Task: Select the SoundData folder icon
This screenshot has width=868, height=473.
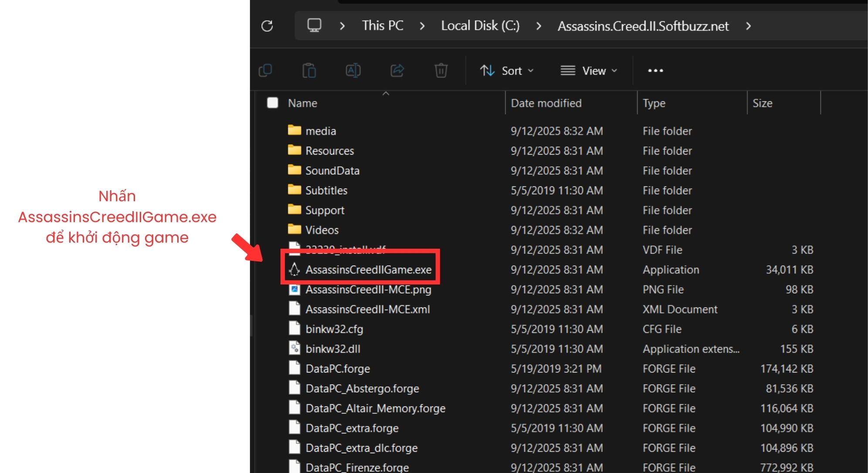Action: click(295, 170)
